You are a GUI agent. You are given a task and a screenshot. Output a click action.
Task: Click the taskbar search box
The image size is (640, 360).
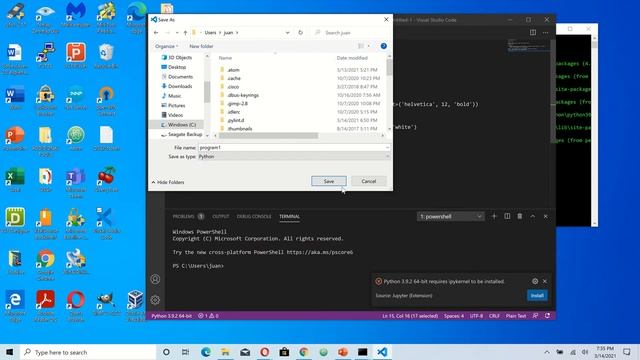coord(88,352)
